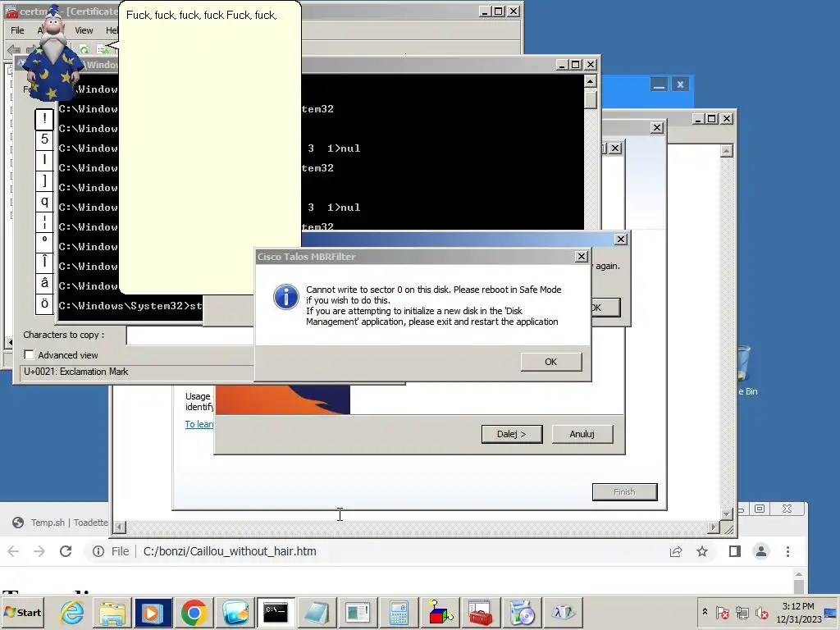Select the î character cell
Viewport: 840px width, 630px height.
pos(44,263)
